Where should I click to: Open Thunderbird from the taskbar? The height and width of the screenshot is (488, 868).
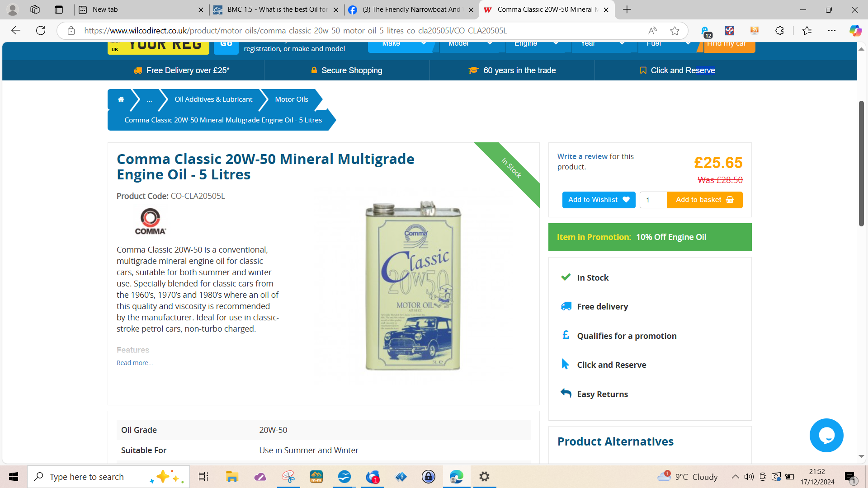[x=373, y=477]
